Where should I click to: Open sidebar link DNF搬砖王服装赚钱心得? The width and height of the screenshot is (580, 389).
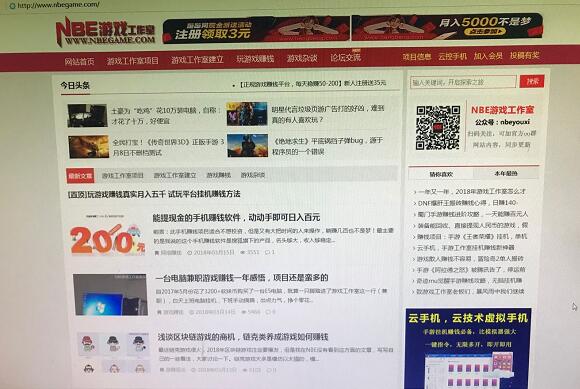point(467,203)
